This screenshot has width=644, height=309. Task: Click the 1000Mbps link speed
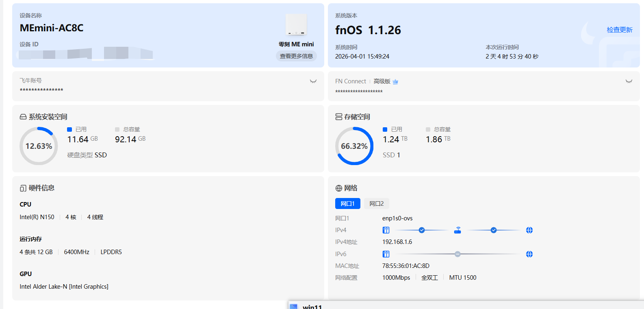coord(396,278)
